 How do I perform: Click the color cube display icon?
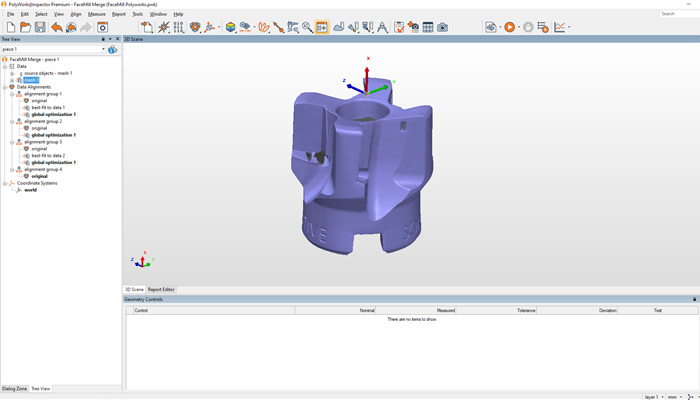pos(230,27)
